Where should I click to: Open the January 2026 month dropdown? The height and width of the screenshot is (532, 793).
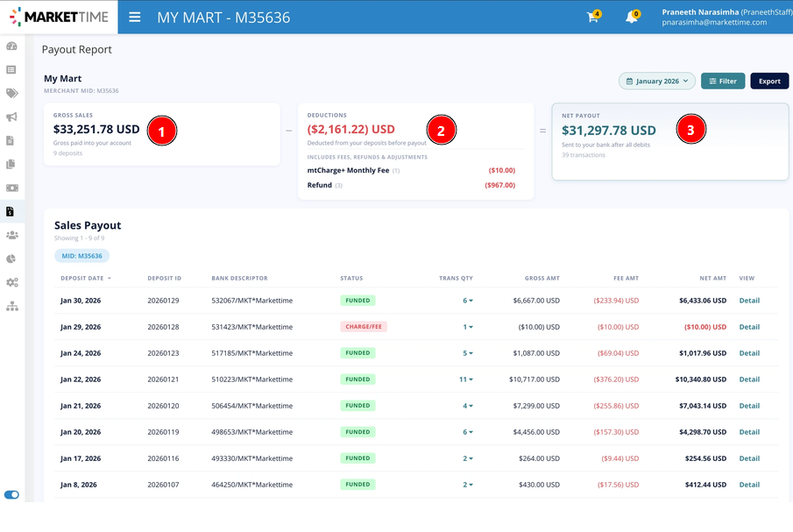(x=657, y=81)
